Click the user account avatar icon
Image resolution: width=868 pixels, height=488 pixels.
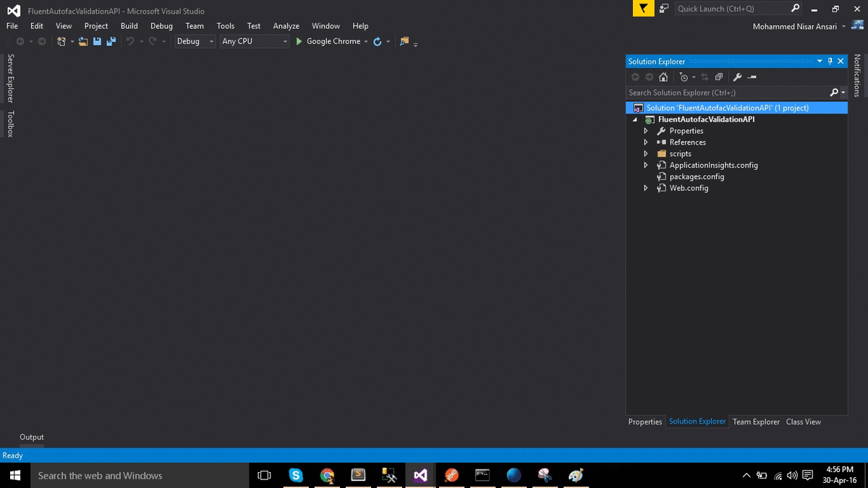coord(857,26)
